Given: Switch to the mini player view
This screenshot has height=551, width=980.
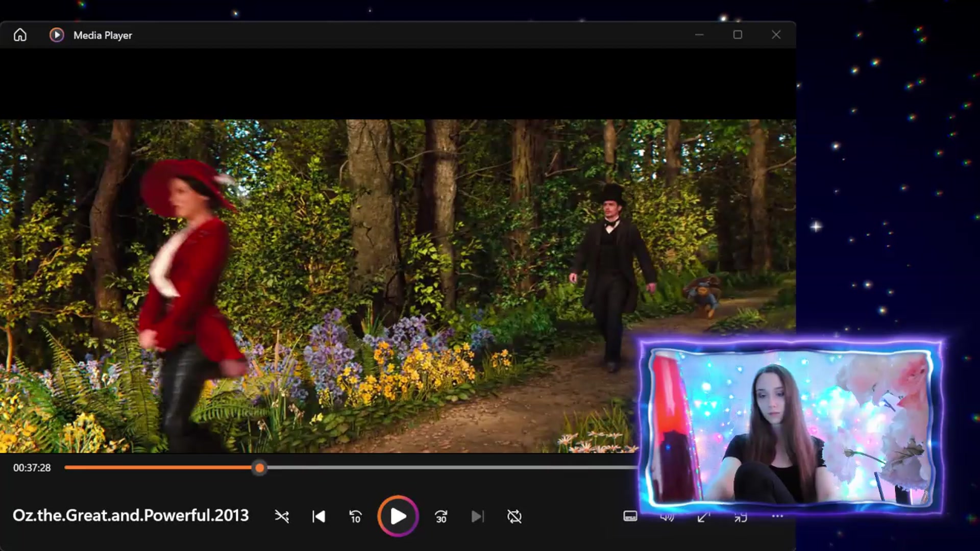Looking at the screenshot, I should click(741, 518).
